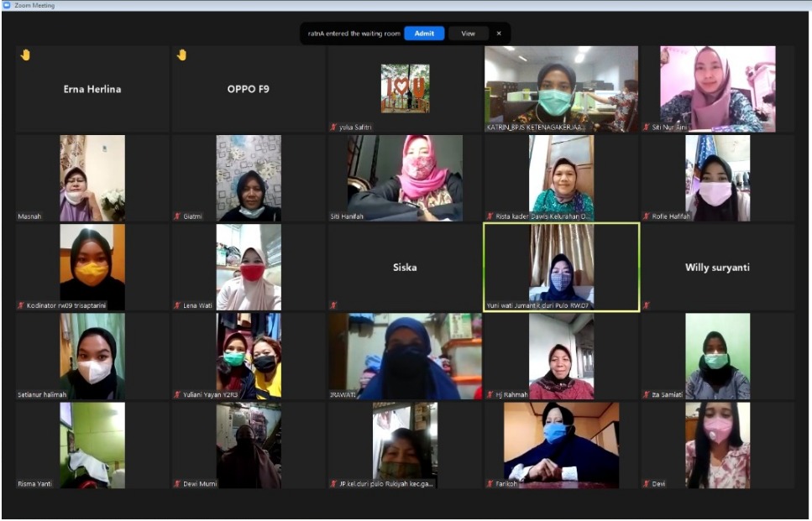View the waiting room participant list
The image size is (812, 521).
coord(468,34)
